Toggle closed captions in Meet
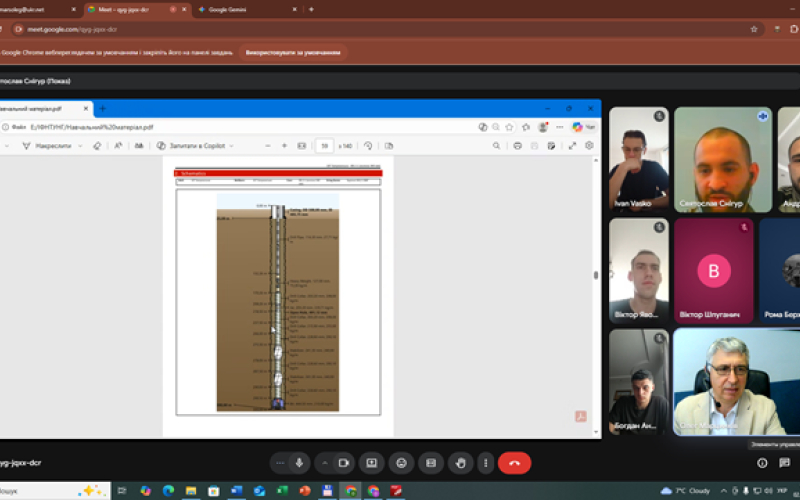Viewport: 800px width, 500px height. (431, 463)
